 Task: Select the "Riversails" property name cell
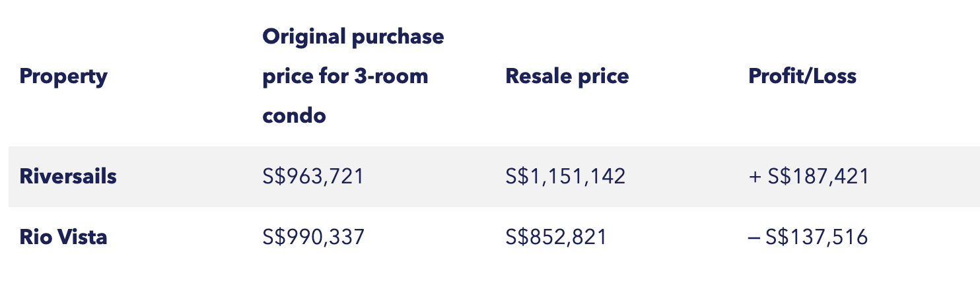[x=68, y=177]
